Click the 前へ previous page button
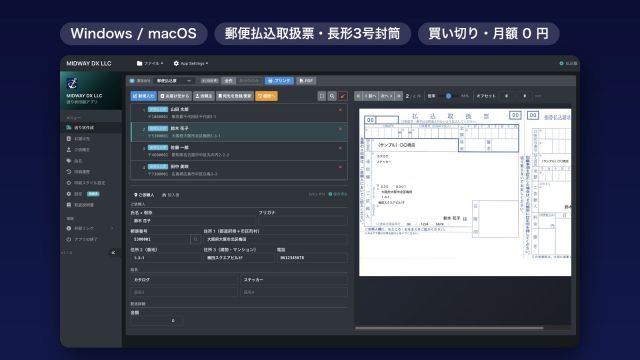The image size is (640, 360). point(370,96)
